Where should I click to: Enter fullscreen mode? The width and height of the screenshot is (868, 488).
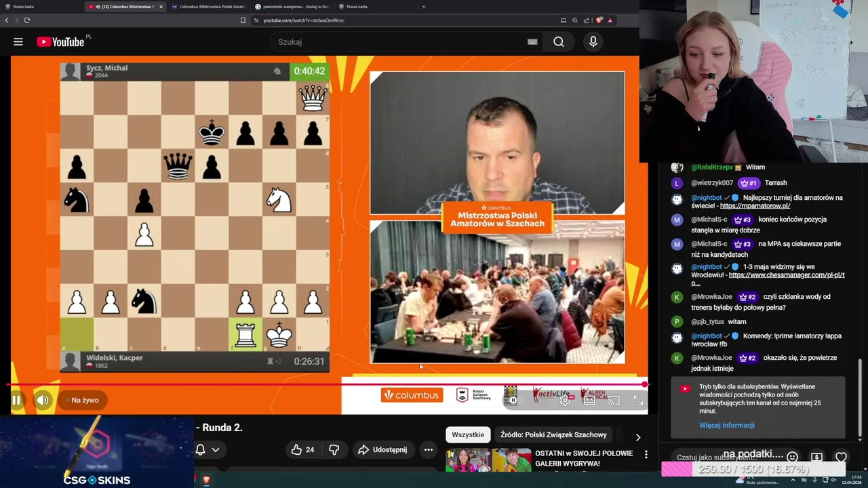point(638,400)
